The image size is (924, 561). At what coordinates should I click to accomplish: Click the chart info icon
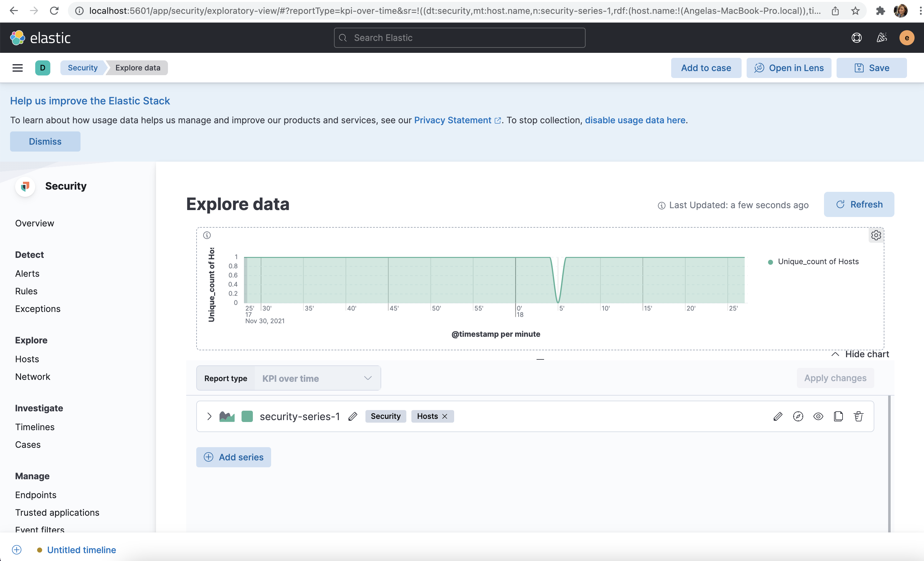tap(207, 235)
